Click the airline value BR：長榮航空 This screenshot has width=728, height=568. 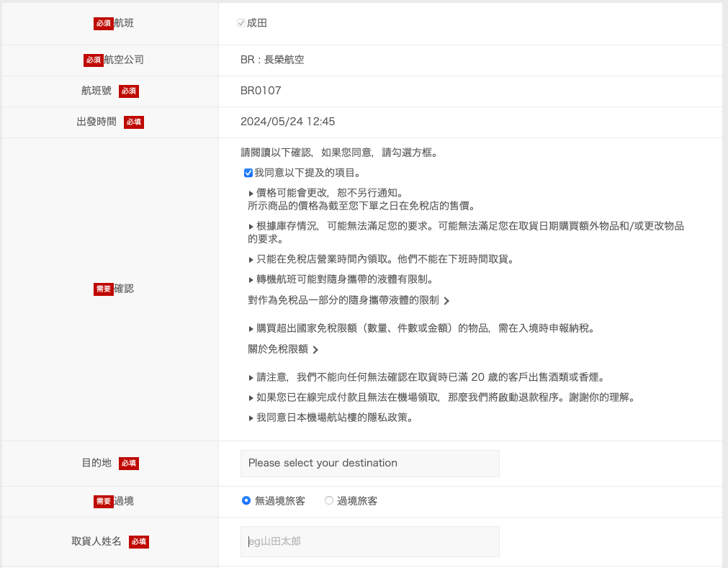click(272, 60)
